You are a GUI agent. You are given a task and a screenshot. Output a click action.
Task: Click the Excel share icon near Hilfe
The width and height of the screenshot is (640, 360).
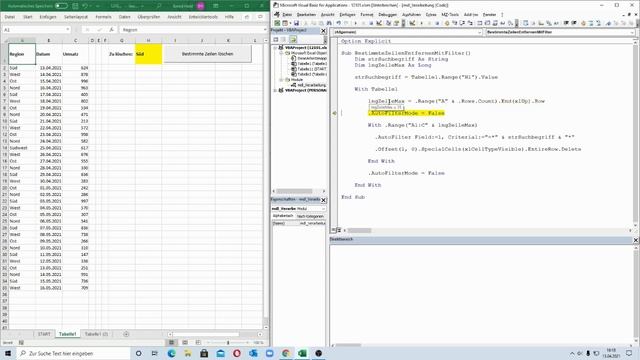247,17
